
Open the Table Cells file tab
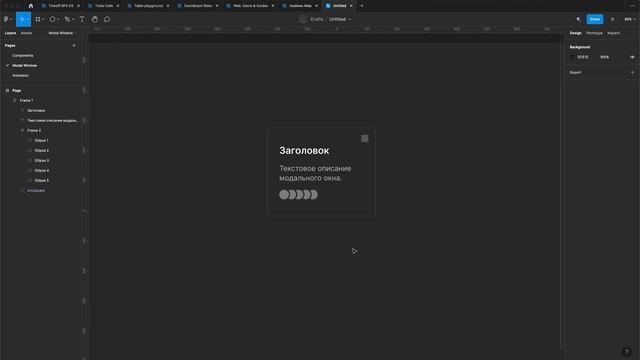pos(104,6)
